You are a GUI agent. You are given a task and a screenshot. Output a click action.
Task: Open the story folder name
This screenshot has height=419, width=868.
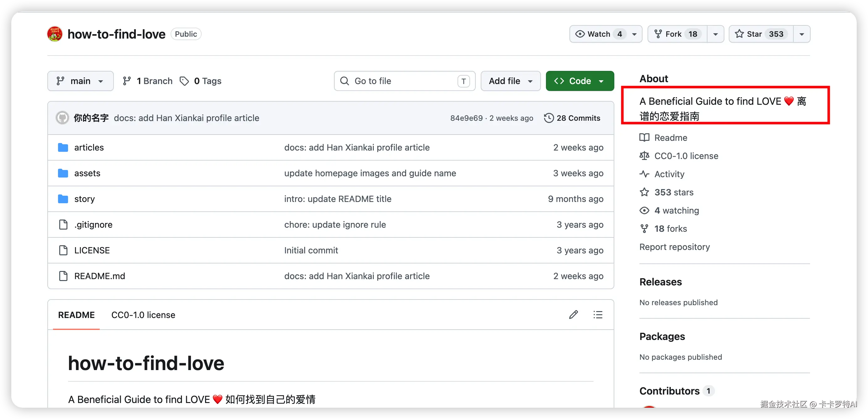pyautogui.click(x=85, y=199)
